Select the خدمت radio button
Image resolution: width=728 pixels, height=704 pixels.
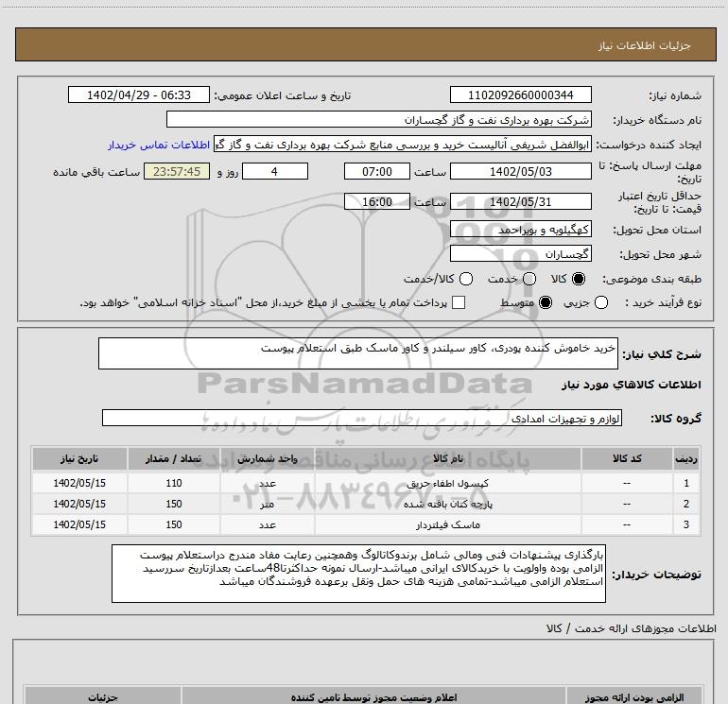pos(529,279)
